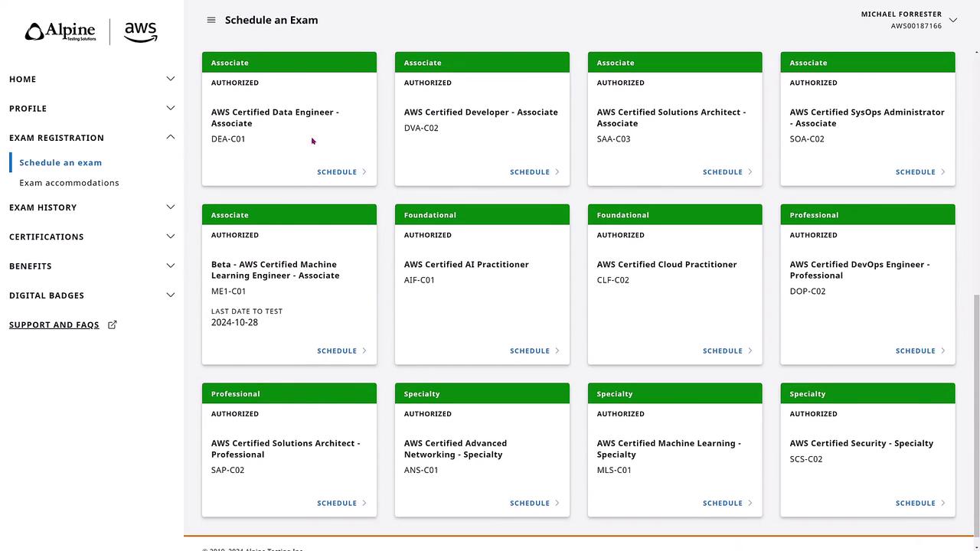Expand the Digital Badges section
Image resolution: width=980 pixels, height=551 pixels.
point(170,295)
